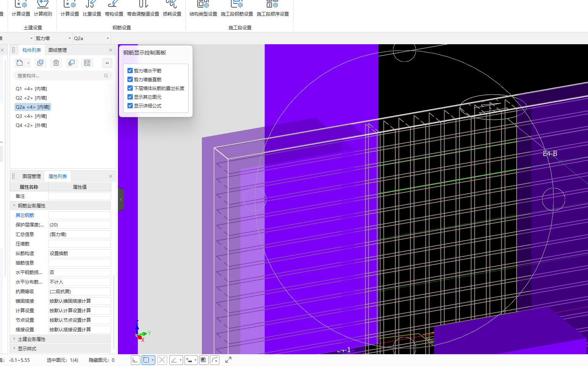
Task: Open 其它钢筋 link
Action: click(25, 215)
